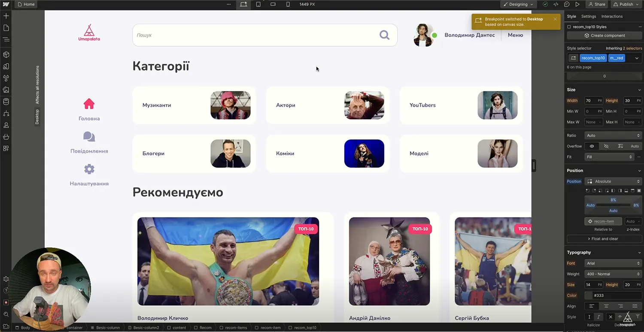Open the Assets image panel
Image resolution: width=644 pixels, height=332 pixels.
(6, 90)
